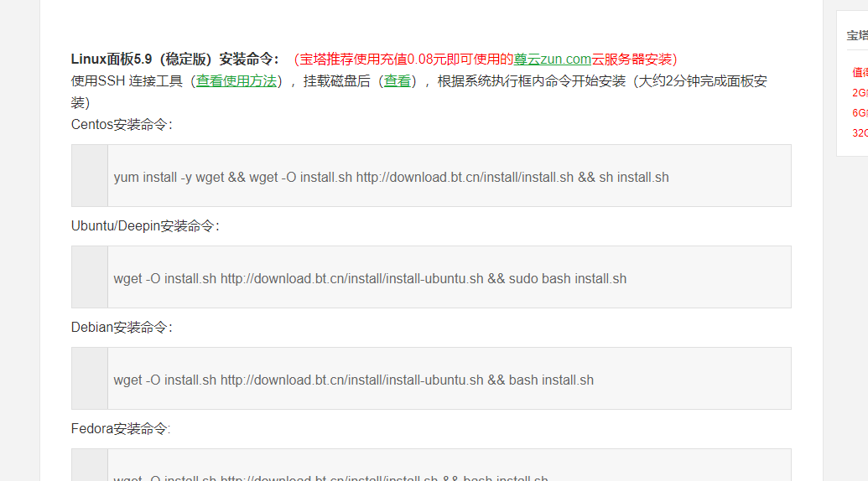Open the red sidebar link starting with 6G
The width and height of the screenshot is (868, 481).
tap(860, 113)
